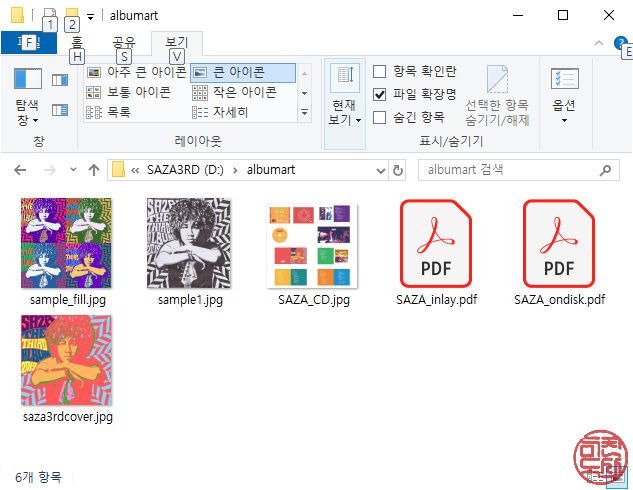The height and width of the screenshot is (490, 633).
Task: Select 보통 아이콘 layout
Action: click(x=128, y=92)
